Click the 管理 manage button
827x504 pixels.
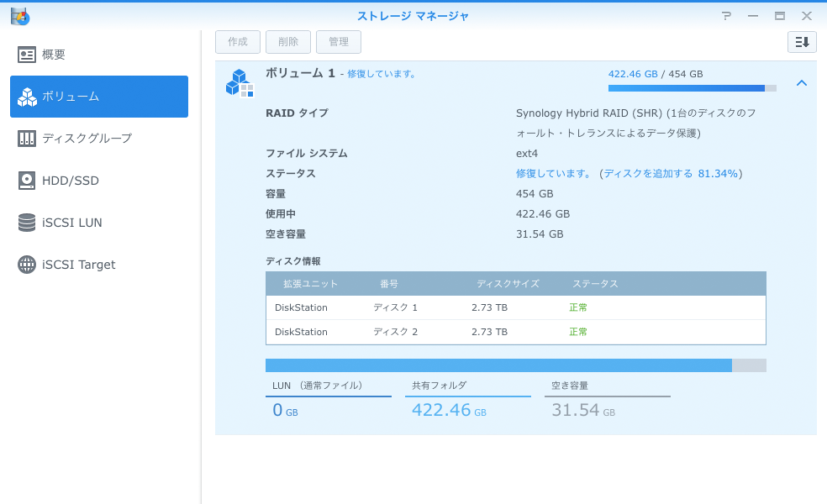tap(339, 42)
